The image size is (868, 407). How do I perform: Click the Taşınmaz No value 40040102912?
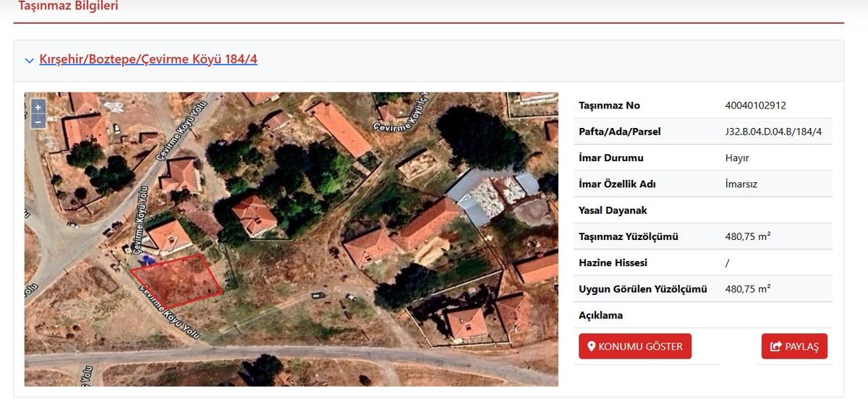[x=755, y=106]
